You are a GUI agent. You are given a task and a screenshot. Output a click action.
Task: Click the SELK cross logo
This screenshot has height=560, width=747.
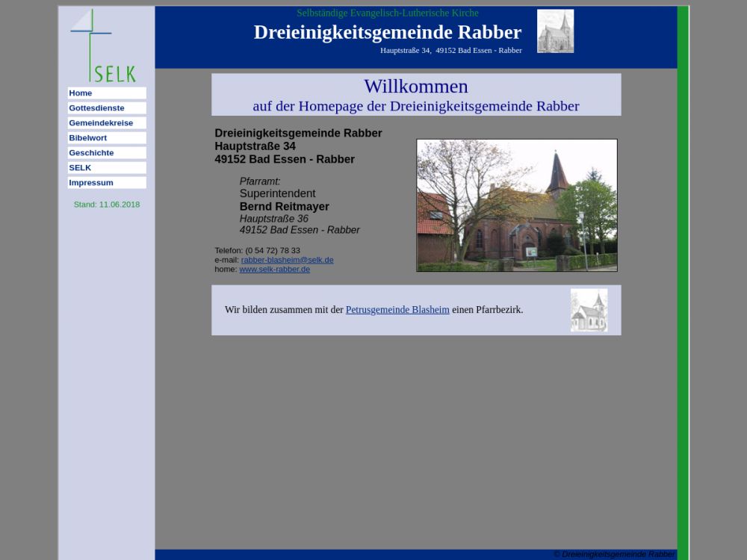pyautogui.click(x=102, y=46)
